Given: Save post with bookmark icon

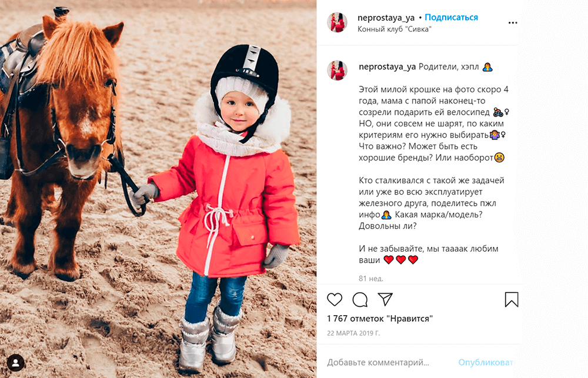Looking at the screenshot, I should point(512,300).
